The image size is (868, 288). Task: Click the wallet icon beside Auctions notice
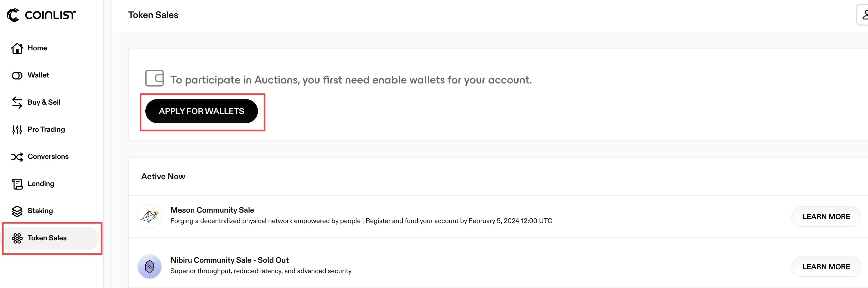coord(154,78)
